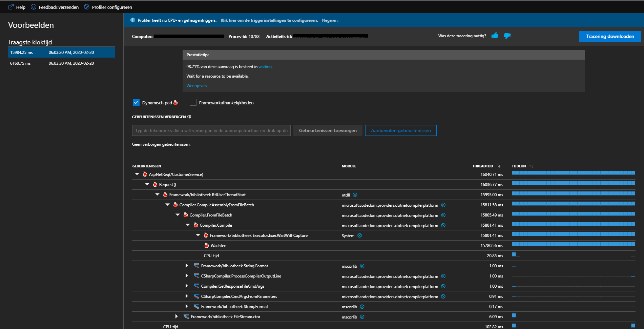Click the Feedback verzenden smiley icon
Image resolution: width=644 pixels, height=329 pixels.
point(34,7)
